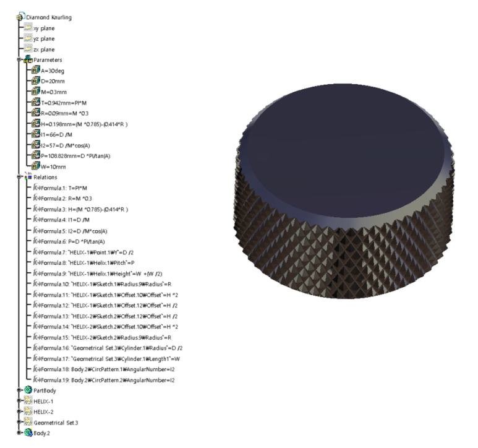
Task: Select the P=108.828mm=D*PI/tan(A) parameter text
Action: (x=75, y=156)
